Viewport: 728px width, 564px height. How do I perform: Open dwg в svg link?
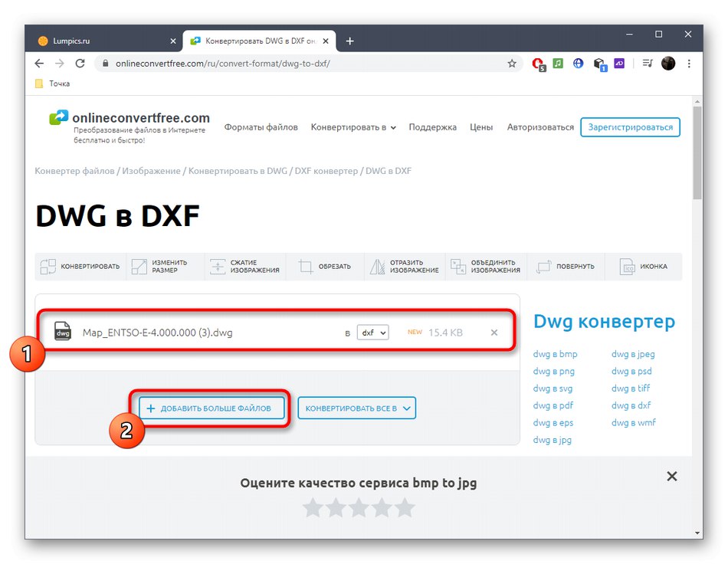click(553, 389)
